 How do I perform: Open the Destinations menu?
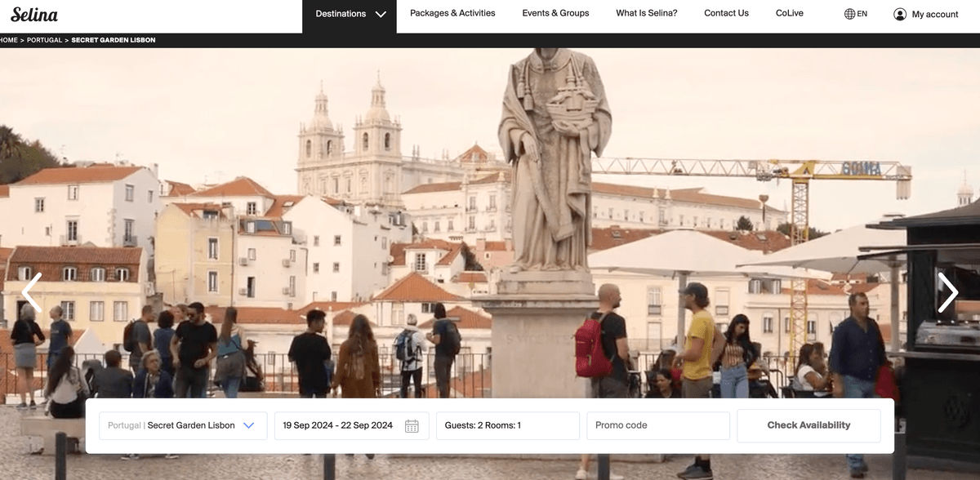tap(350, 16)
